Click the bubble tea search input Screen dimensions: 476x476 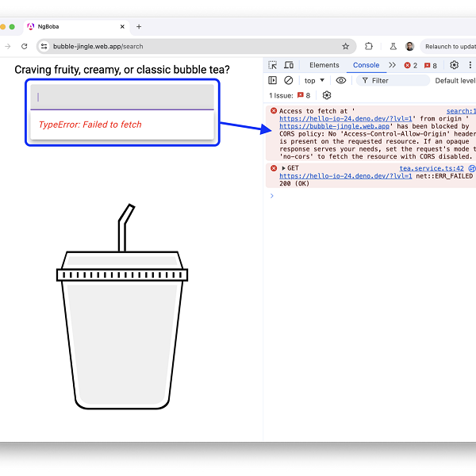point(122,97)
